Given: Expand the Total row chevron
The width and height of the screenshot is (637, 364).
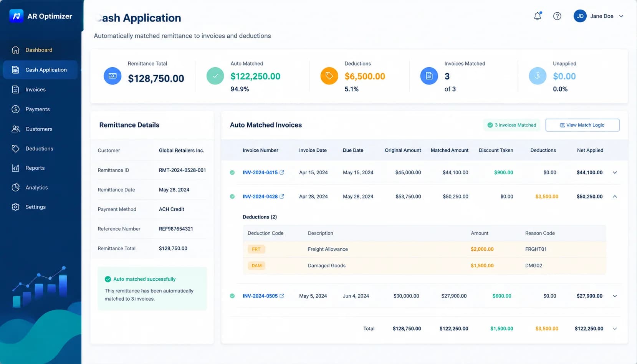Looking at the screenshot, I should [x=615, y=329].
